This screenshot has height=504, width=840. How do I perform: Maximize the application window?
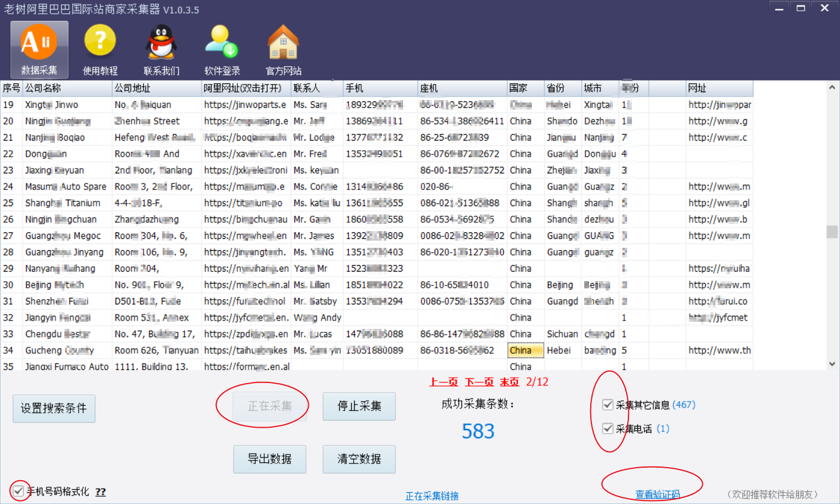[x=801, y=8]
